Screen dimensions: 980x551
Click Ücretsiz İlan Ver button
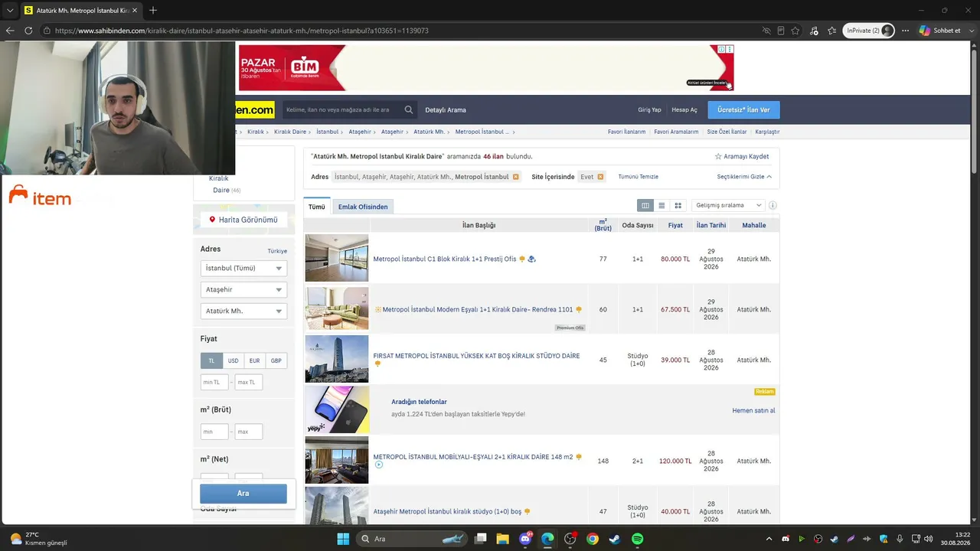tap(743, 110)
